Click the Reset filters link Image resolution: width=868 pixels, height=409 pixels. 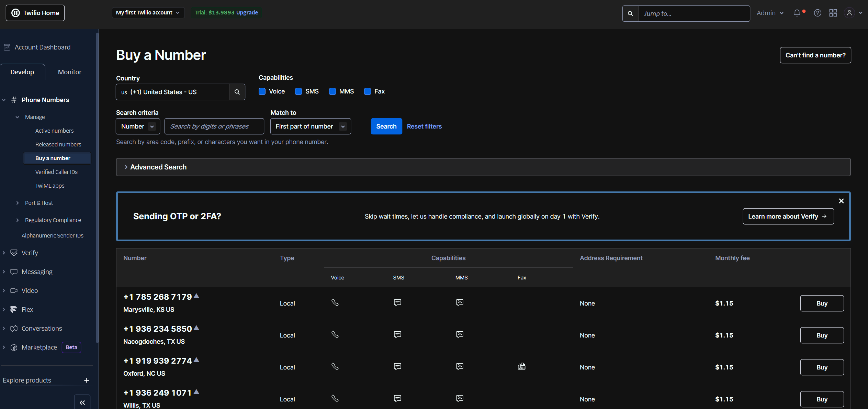tap(424, 126)
